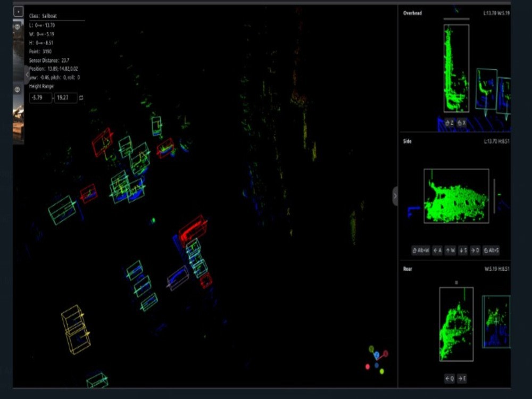Click the side view sailboat bounding box

point(456,196)
